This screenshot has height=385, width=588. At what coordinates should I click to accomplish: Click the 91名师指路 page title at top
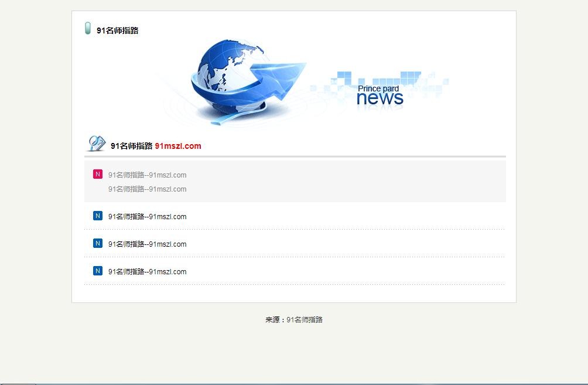point(117,31)
